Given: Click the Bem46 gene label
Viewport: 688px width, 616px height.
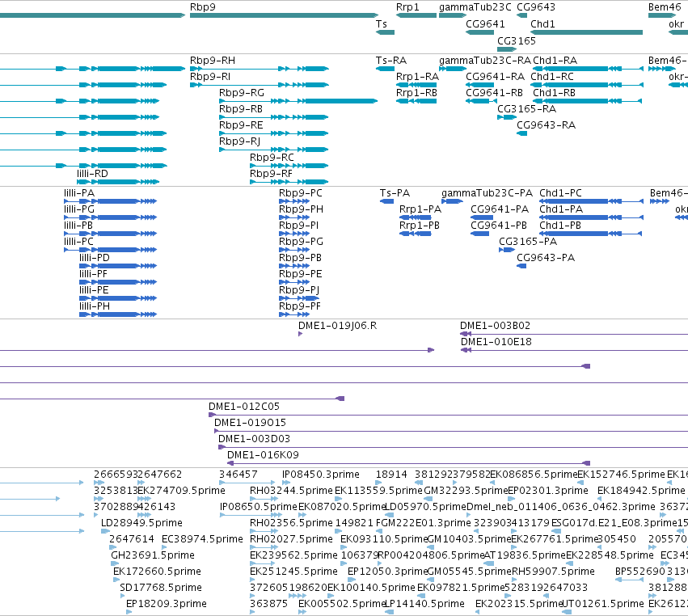Looking at the screenshot, I should pyautogui.click(x=665, y=7).
